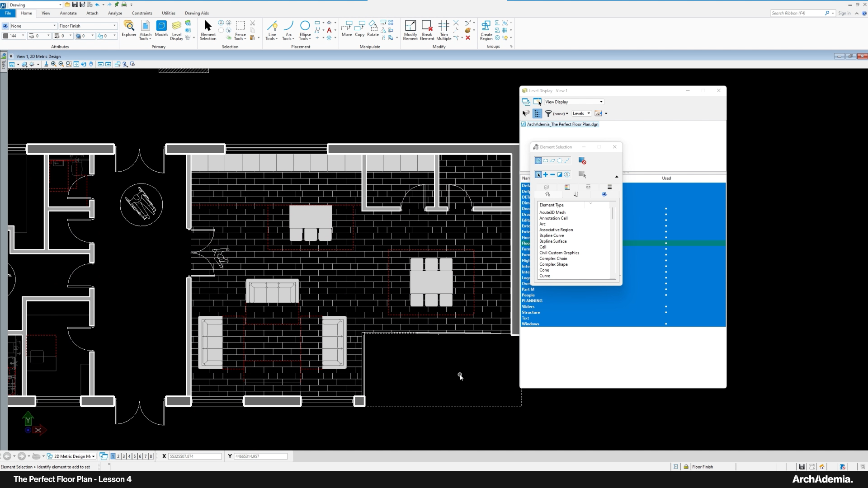The width and height of the screenshot is (868, 488).
Task: Open the File menu
Action: point(8,13)
